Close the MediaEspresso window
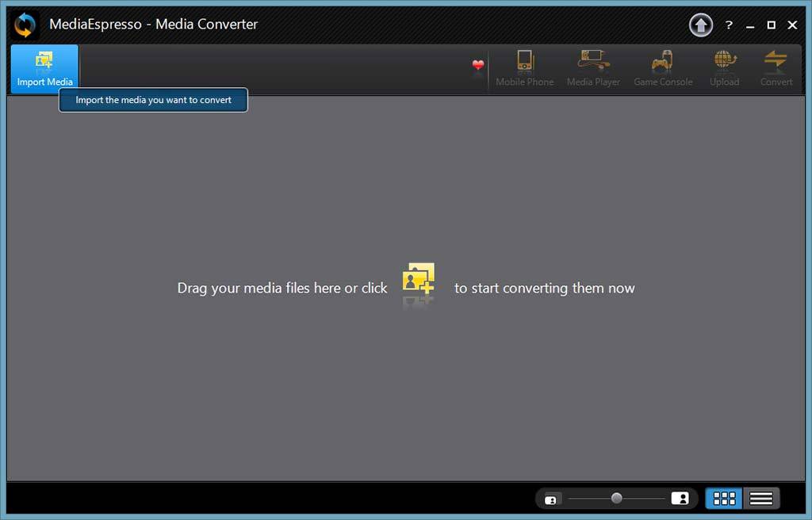The height and width of the screenshot is (520, 812). click(x=792, y=25)
